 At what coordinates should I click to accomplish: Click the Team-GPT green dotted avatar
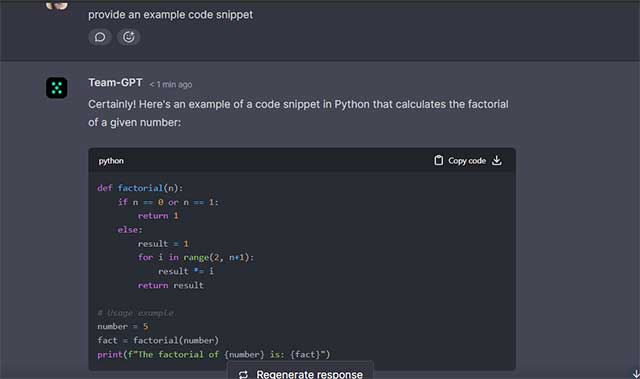pos(57,88)
